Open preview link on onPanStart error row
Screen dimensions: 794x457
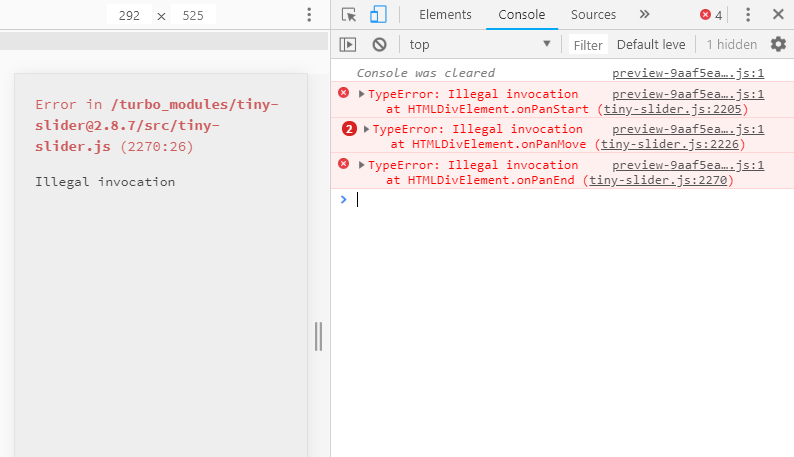pyautogui.click(x=688, y=94)
